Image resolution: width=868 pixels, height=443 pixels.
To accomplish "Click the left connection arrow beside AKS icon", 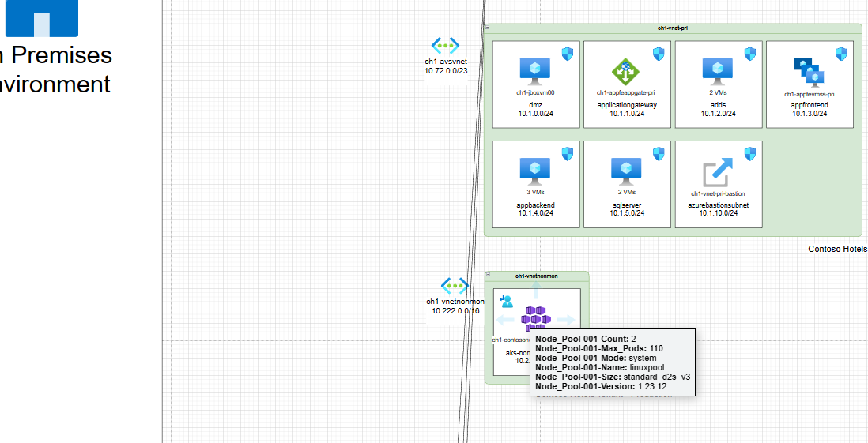I will (x=505, y=320).
